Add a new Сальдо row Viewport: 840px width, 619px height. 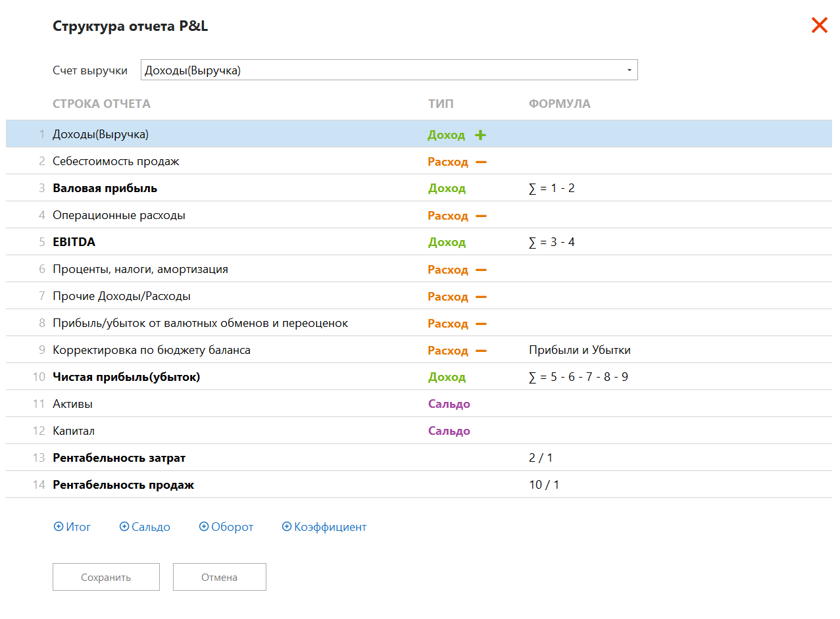[145, 527]
